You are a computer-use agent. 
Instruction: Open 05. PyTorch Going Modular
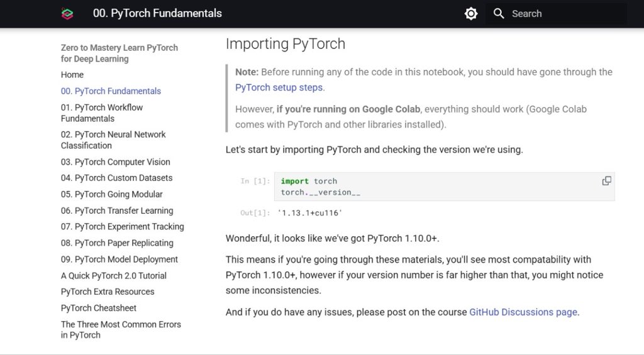tap(112, 194)
